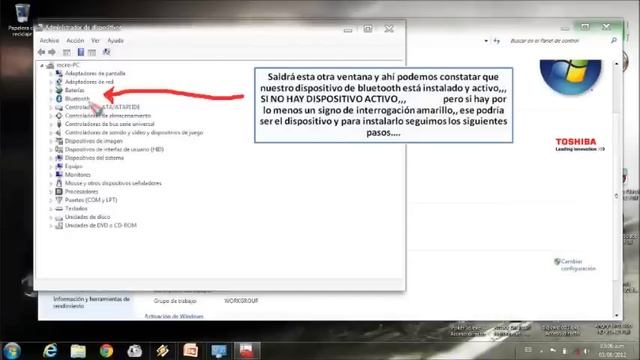640x360 pixels.
Task: Expand Adaptadores de red node arrow
Action: [51, 82]
